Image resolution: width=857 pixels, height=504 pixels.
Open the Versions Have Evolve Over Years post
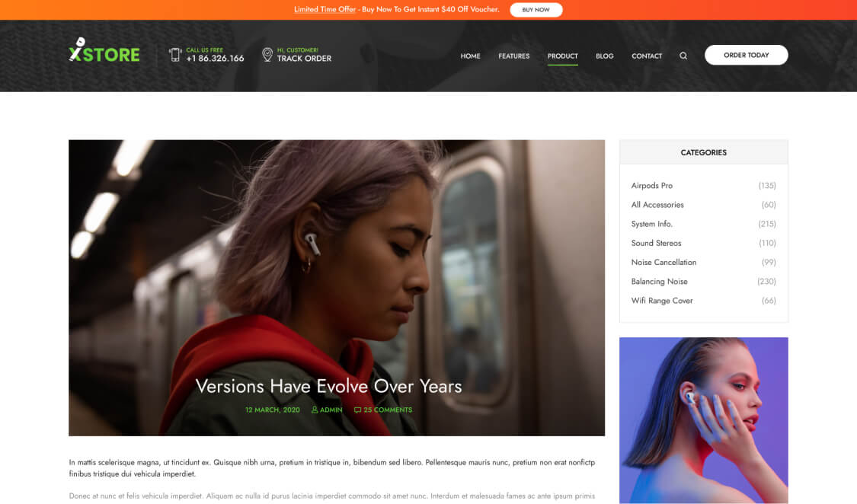(328, 386)
